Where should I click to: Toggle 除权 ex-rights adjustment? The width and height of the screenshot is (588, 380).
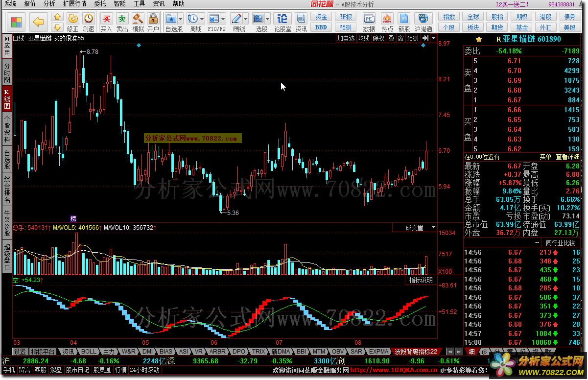pyautogui.click(x=378, y=38)
